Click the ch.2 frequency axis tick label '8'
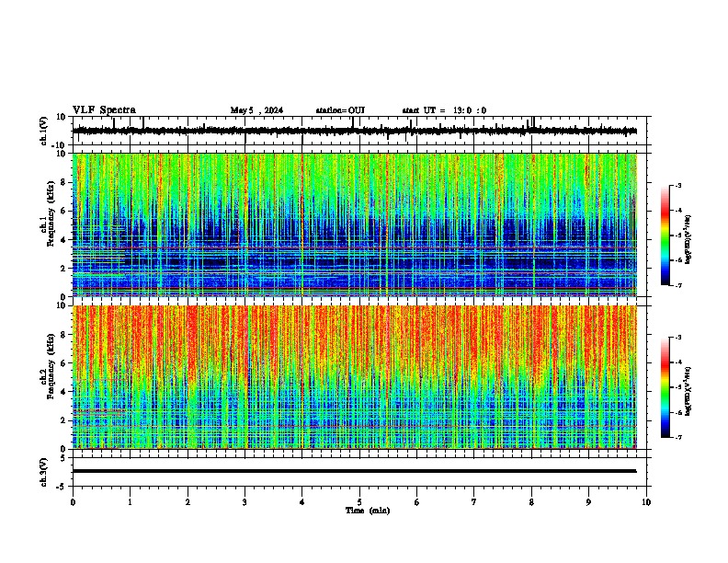This screenshot has height=563, width=728. click(x=64, y=335)
